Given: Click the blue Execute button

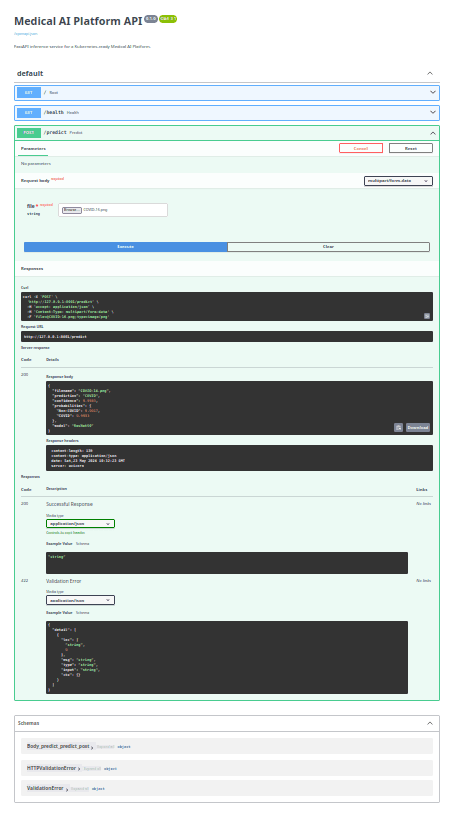Looking at the screenshot, I should (x=126, y=247).
